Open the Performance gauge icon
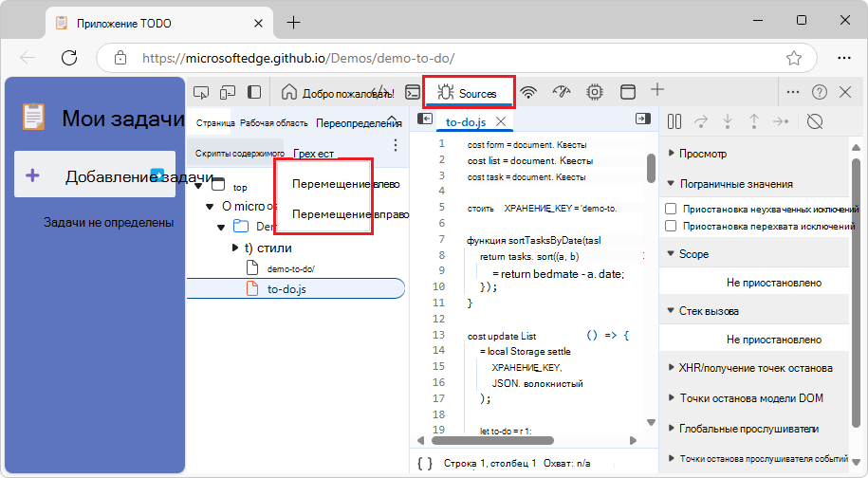This screenshot has width=868, height=478. 562,92
